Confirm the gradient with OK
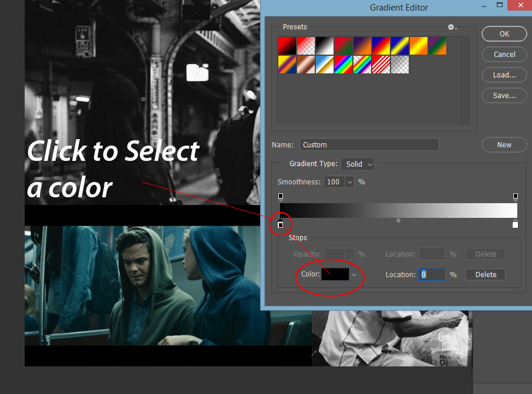The width and height of the screenshot is (532, 394). click(504, 33)
